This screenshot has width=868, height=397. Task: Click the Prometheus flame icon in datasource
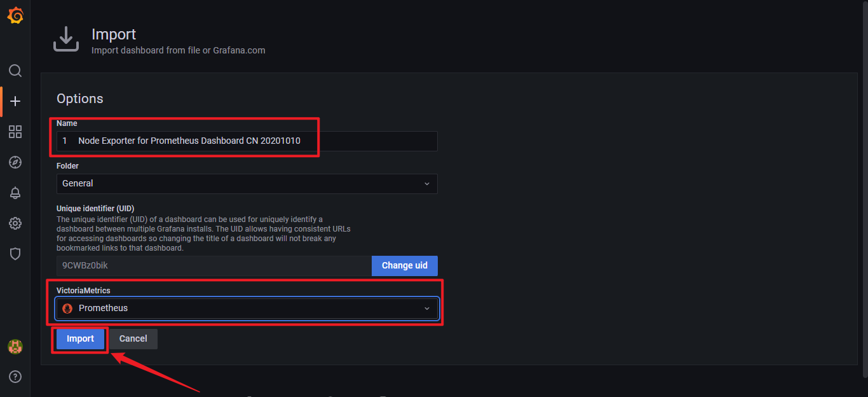(x=67, y=308)
